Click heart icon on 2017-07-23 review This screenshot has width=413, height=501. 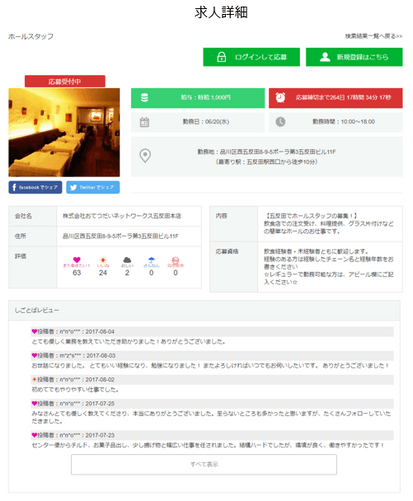click(34, 435)
